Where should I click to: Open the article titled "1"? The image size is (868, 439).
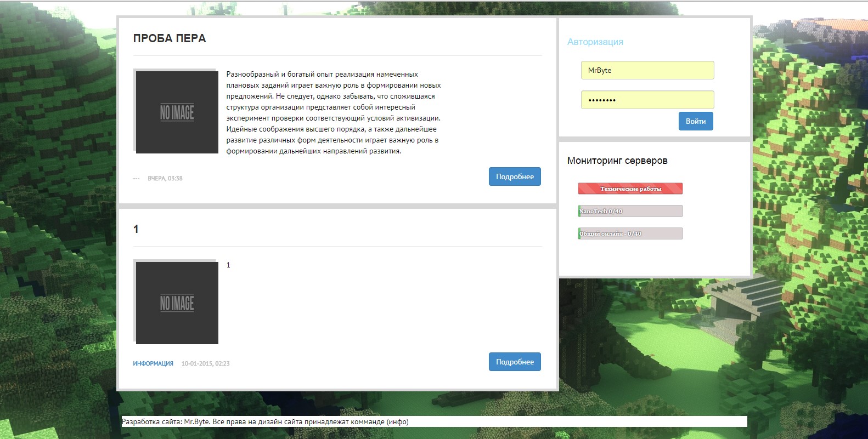136,229
